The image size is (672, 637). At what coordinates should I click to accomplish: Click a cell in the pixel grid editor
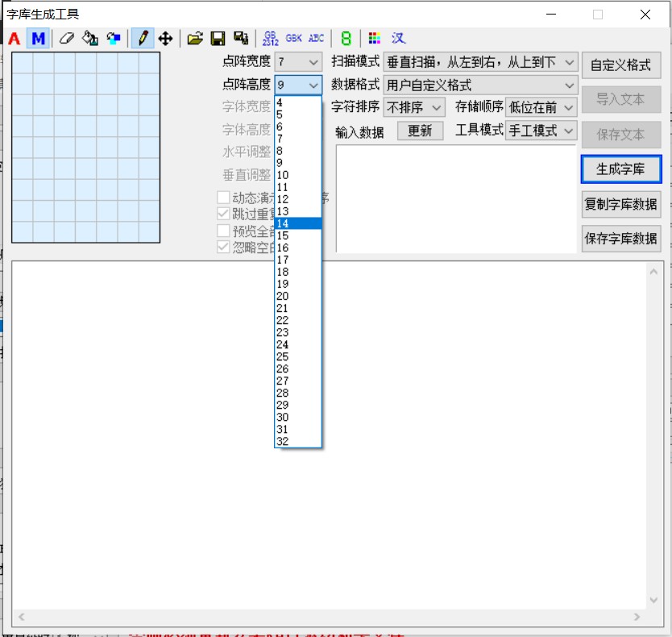tap(85, 148)
